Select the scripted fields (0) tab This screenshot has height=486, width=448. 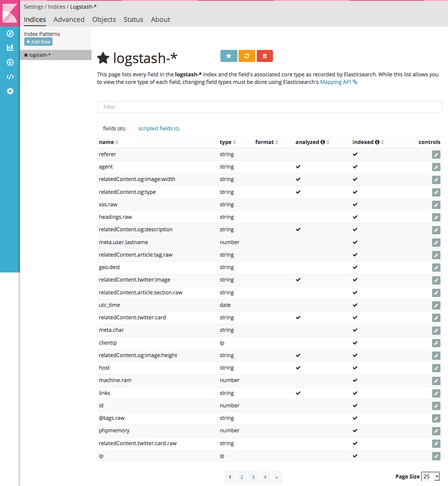tap(159, 128)
